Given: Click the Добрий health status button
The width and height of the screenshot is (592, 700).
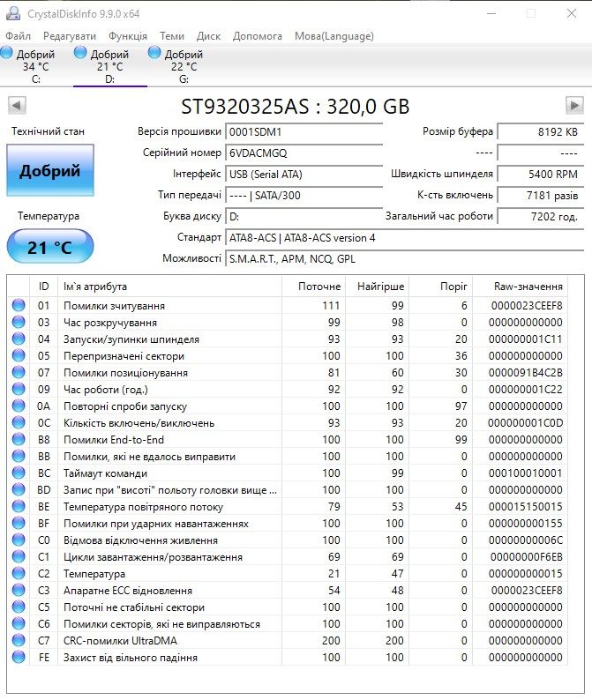Looking at the screenshot, I should [x=50, y=170].
